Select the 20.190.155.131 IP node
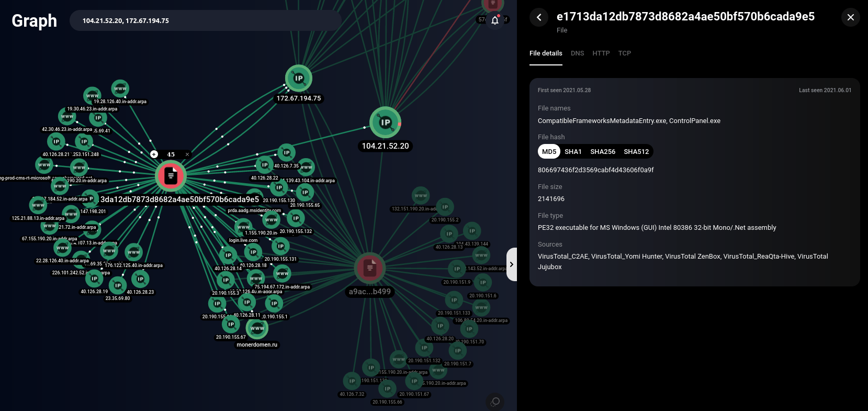This screenshot has height=411, width=868. click(280, 246)
